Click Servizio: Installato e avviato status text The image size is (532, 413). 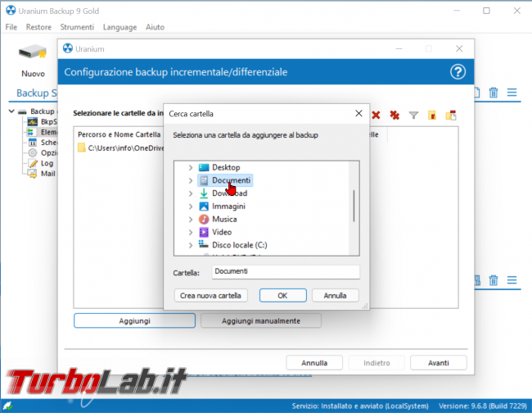point(360,406)
